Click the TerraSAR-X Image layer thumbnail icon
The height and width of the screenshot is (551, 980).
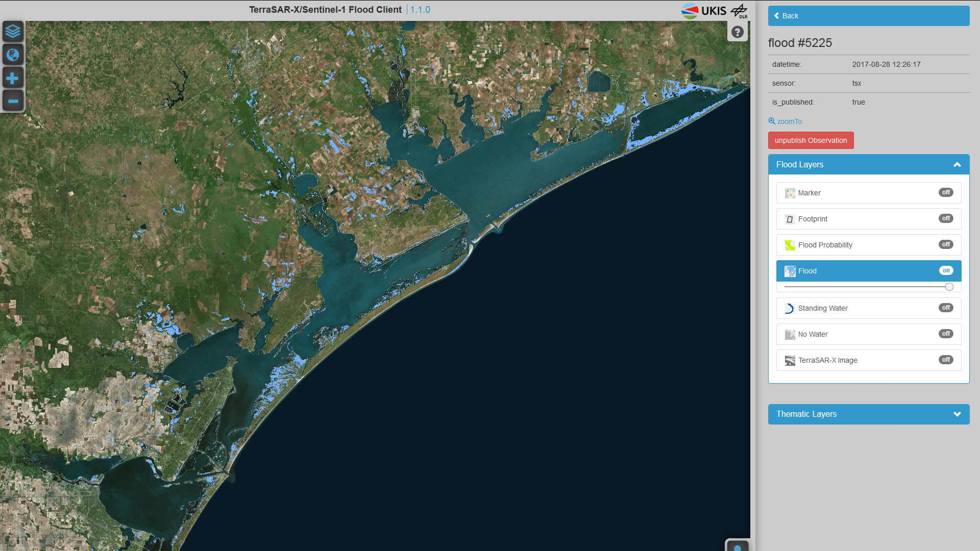pos(790,361)
